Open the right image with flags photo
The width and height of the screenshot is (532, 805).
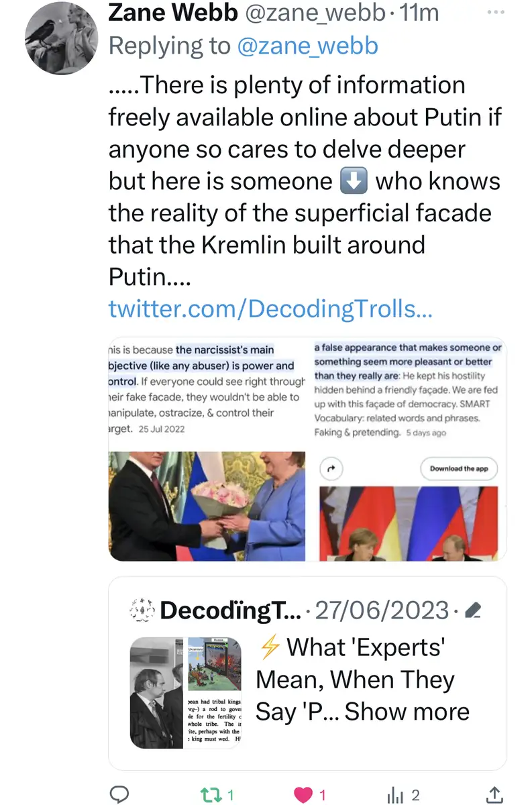click(x=408, y=523)
